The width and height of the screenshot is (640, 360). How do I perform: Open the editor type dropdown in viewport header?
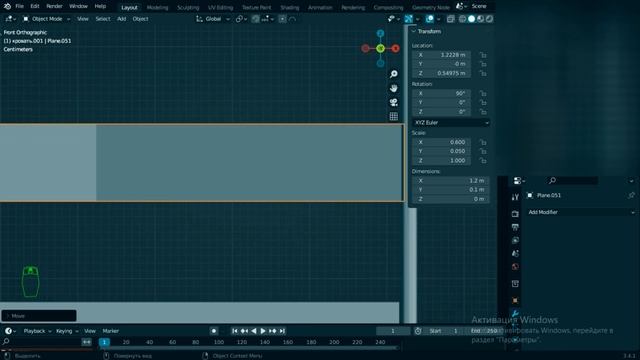[10, 19]
